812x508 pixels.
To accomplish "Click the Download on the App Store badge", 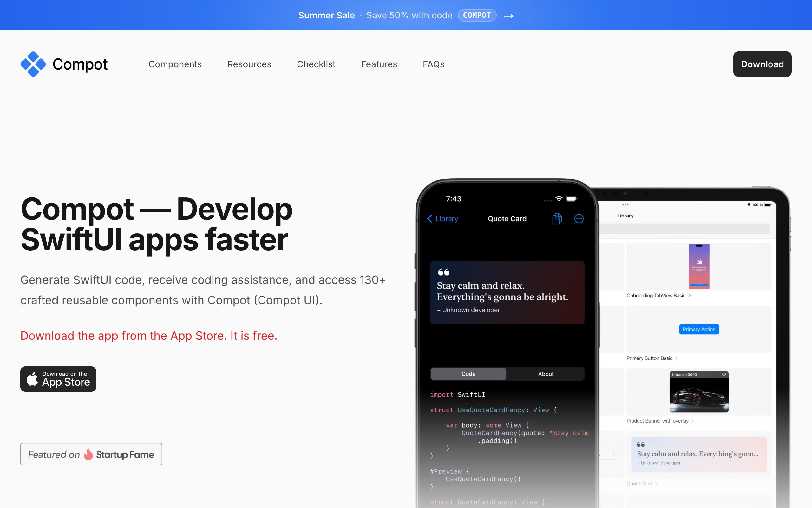I will point(58,379).
